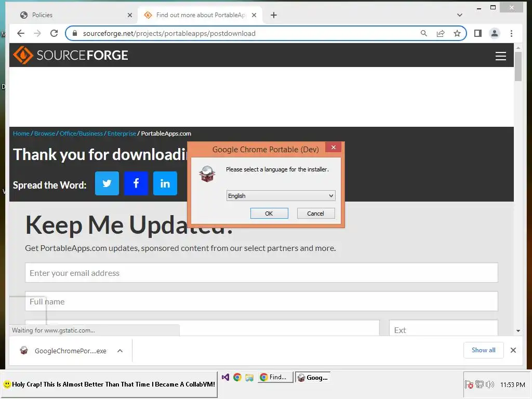Screen dimensions: 532x399
Task: Close the PortableApps tab
Action: pyautogui.click(x=254, y=15)
